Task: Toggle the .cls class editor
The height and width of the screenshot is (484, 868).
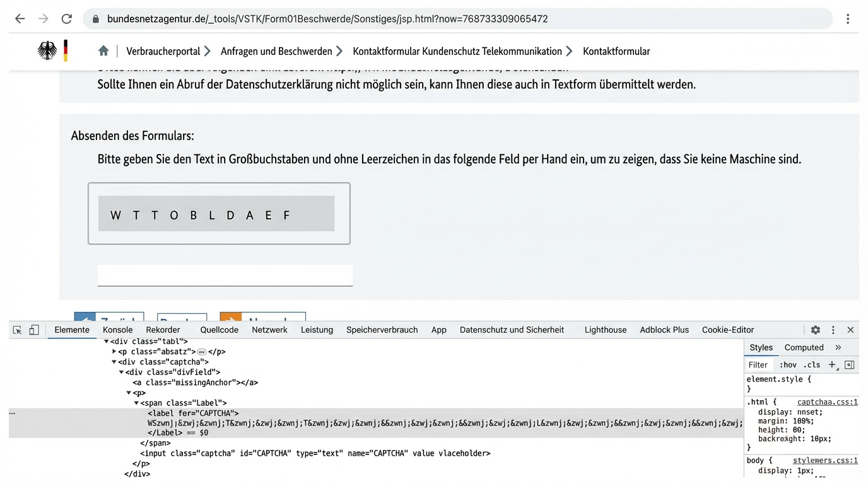Action: (812, 364)
